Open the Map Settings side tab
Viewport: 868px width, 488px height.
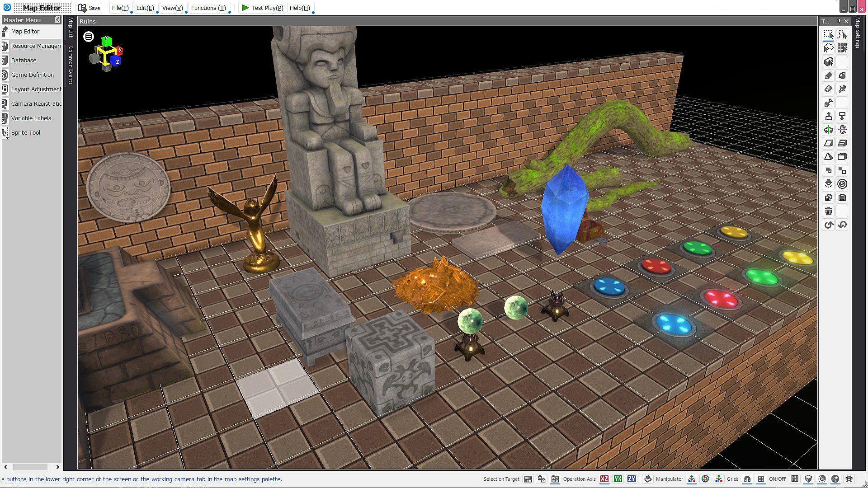tap(858, 33)
